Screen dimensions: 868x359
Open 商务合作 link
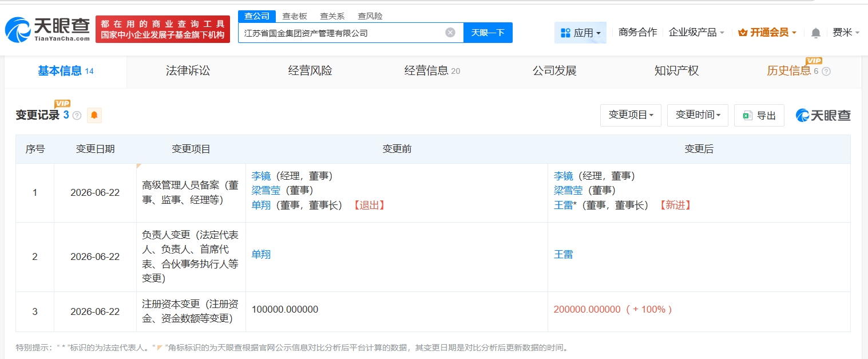pos(637,33)
